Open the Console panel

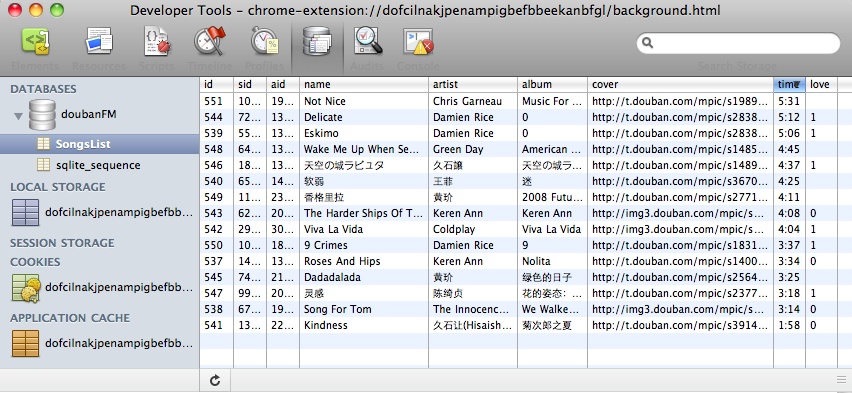418,49
